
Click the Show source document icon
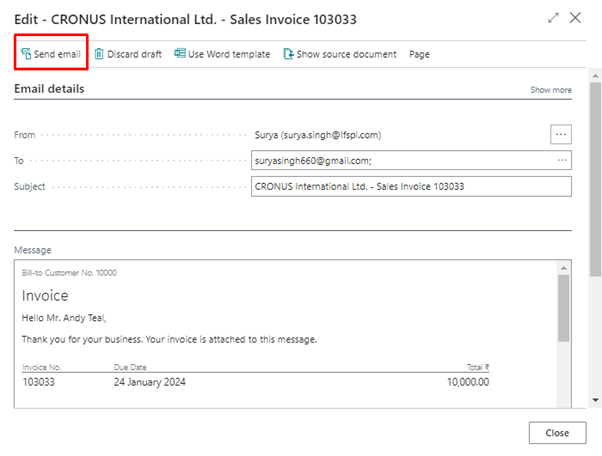coord(289,54)
